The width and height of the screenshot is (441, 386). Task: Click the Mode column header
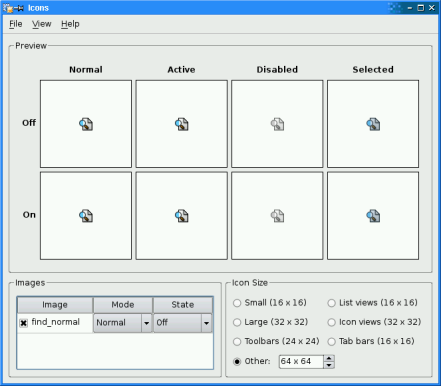[123, 305]
